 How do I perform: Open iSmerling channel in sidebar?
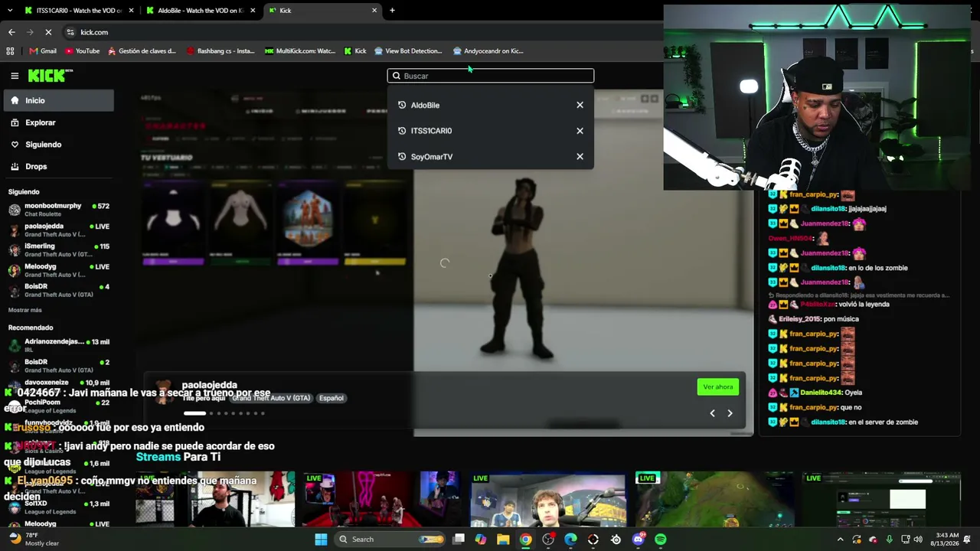(58, 249)
